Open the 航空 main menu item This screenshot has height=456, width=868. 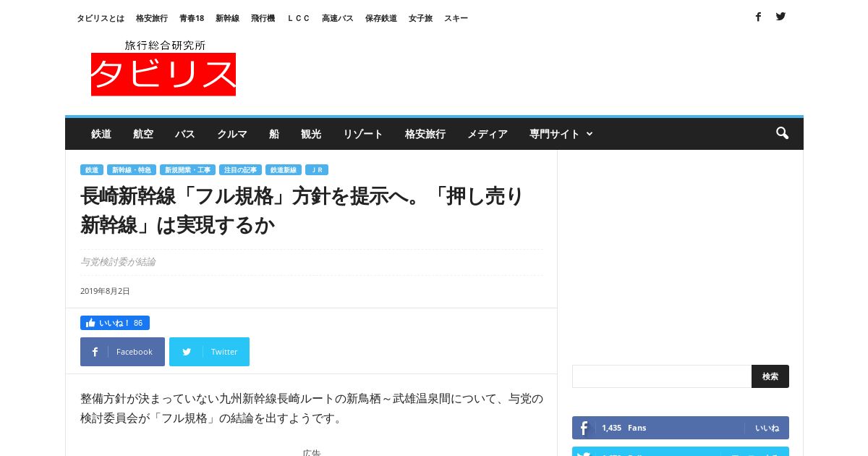(143, 134)
